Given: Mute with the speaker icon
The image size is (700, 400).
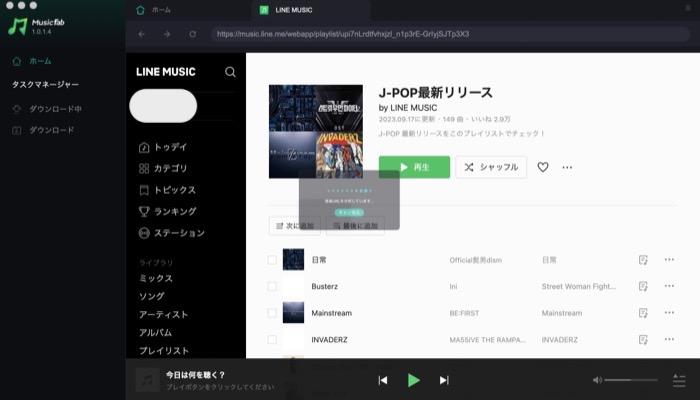Looking at the screenshot, I should [597, 380].
